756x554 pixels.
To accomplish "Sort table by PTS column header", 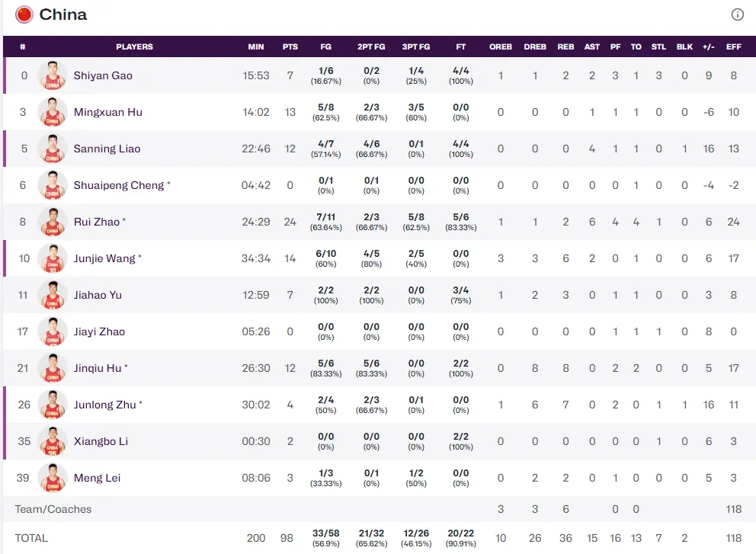I will click(x=290, y=46).
